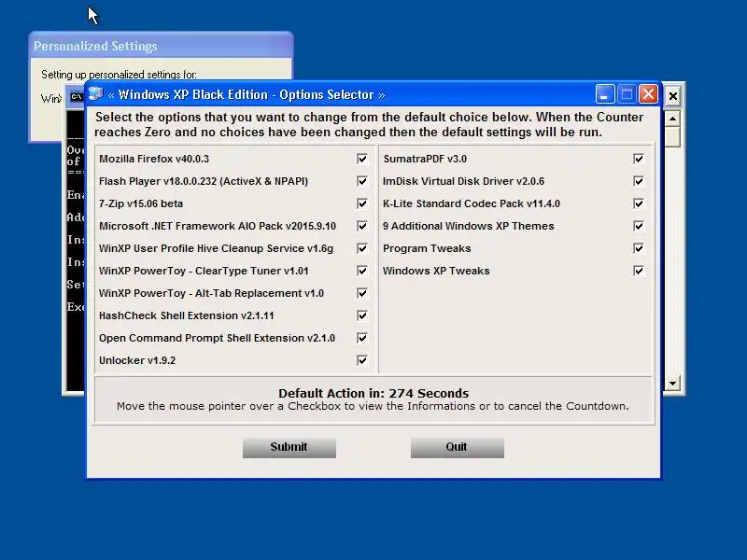Viewport: 747px width, 560px height.
Task: Click the command prompt C:\ title icon
Action: click(77, 97)
